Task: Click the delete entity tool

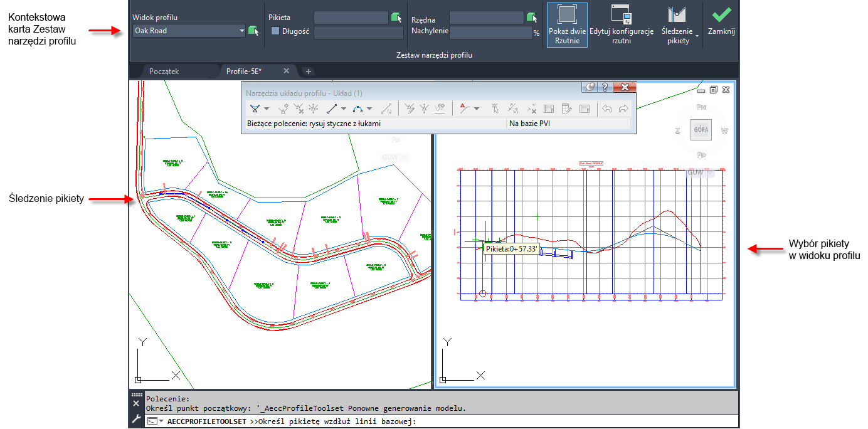Action: click(x=531, y=109)
